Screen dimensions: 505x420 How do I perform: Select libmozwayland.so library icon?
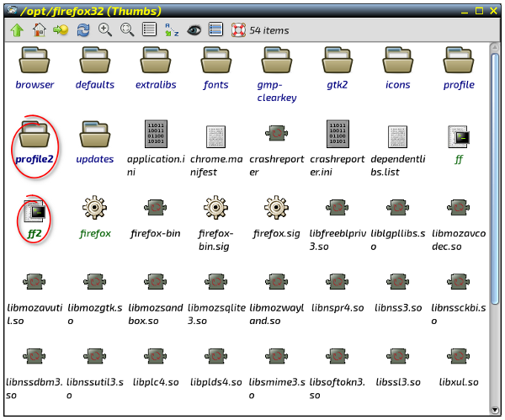pyautogui.click(x=276, y=282)
